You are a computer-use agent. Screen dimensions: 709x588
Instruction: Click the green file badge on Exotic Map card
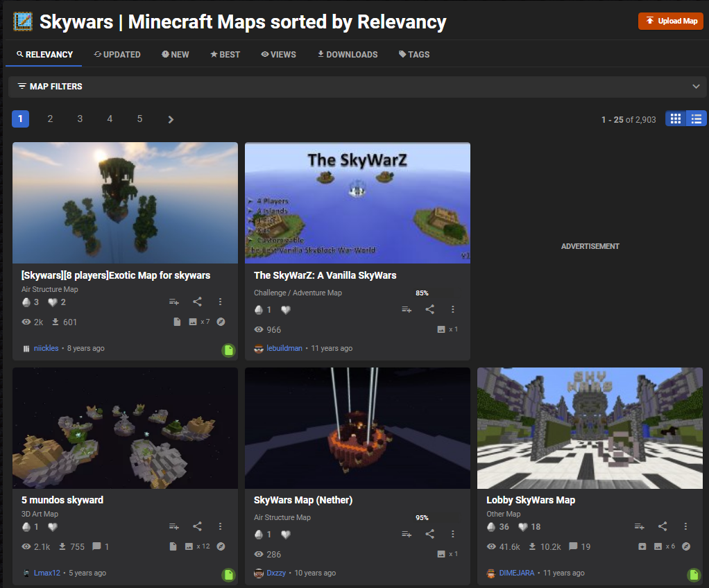(229, 350)
